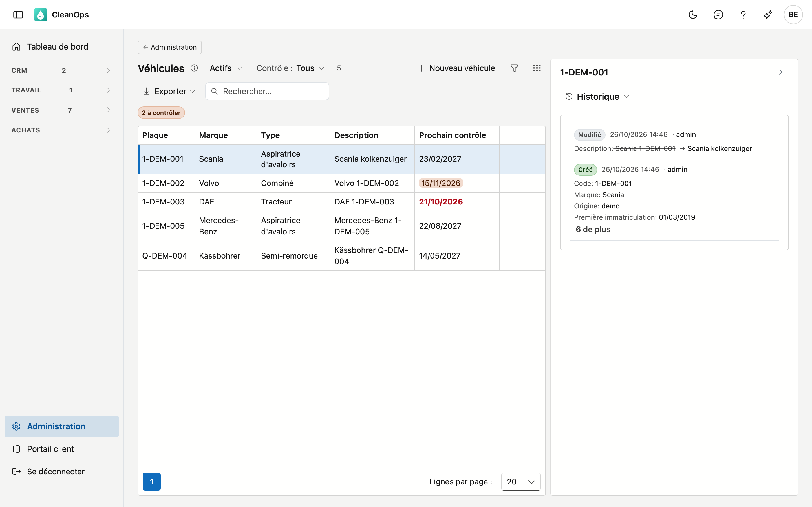This screenshot has width=812, height=507.
Task: Switch to dark mode moon icon
Action: [693, 14]
